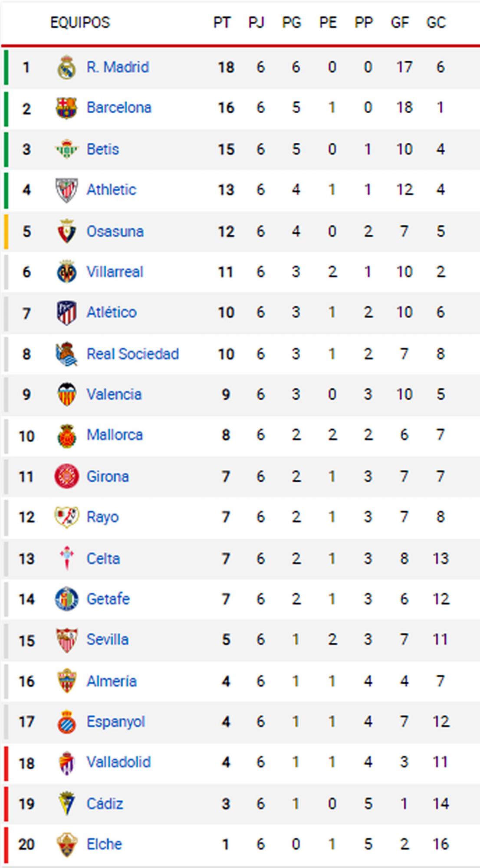480x868 pixels.
Task: Open the Celta team link
Action: [103, 559]
